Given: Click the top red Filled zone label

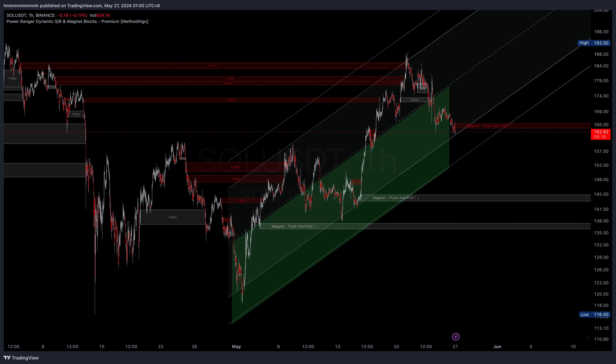Looking at the screenshot, I should (x=213, y=66).
